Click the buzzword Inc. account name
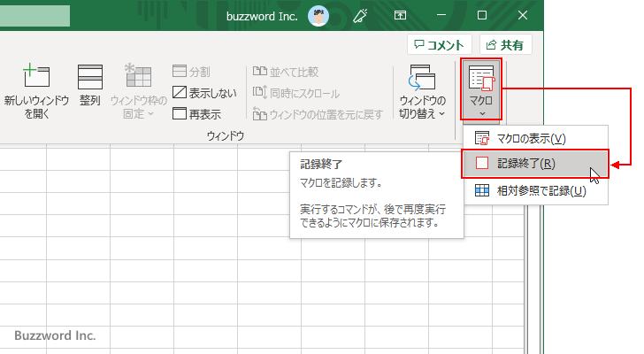The height and width of the screenshot is (354, 644). (x=262, y=16)
